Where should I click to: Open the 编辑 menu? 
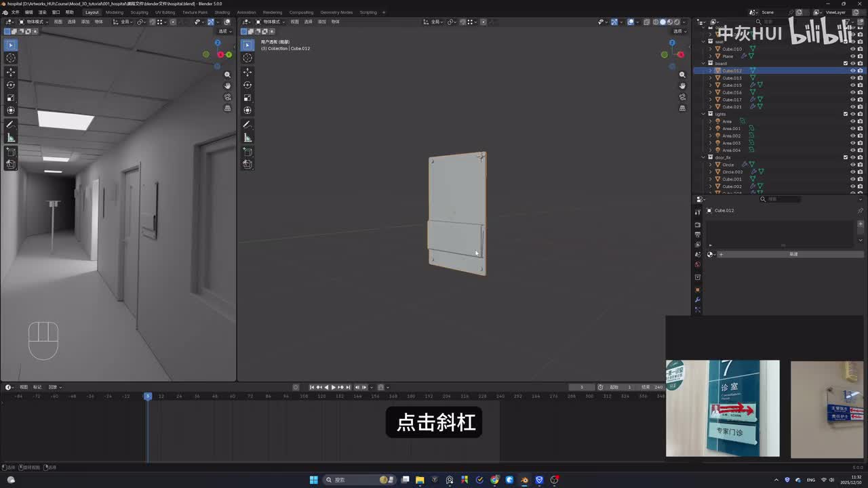[x=28, y=12]
